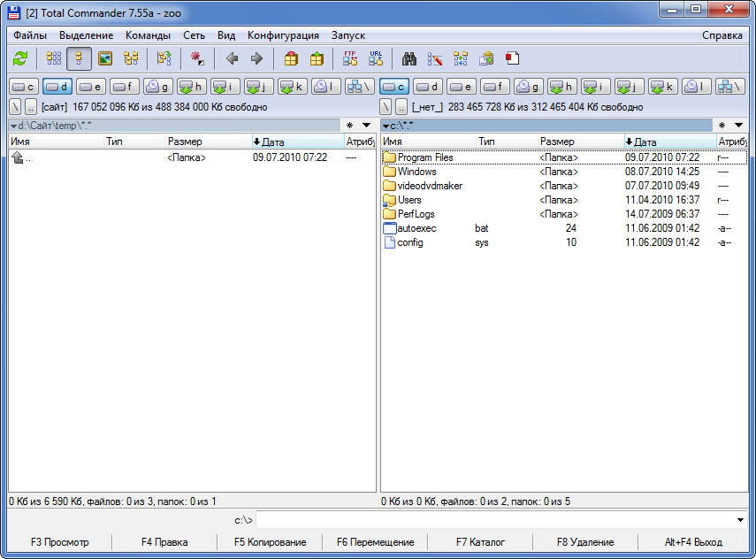Select drive d in right panel
Viewport: 756px width, 559px height.
click(x=428, y=87)
